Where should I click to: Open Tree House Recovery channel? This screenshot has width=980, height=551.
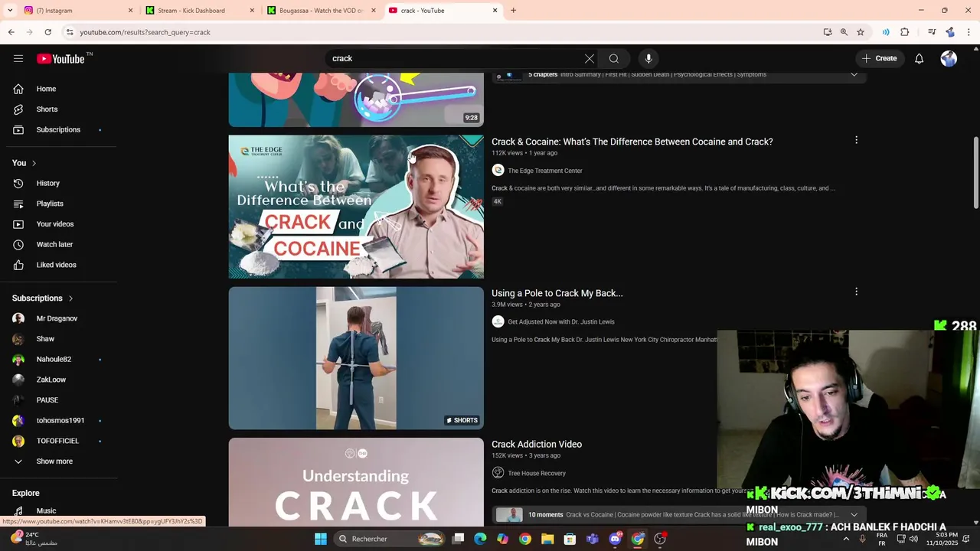[536, 474]
